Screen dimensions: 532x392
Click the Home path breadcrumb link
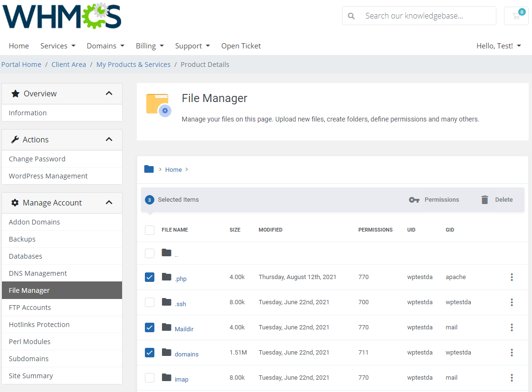[x=173, y=169]
